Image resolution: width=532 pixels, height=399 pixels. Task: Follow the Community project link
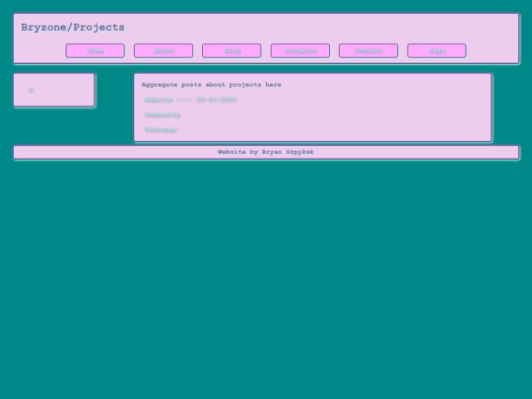point(163,114)
